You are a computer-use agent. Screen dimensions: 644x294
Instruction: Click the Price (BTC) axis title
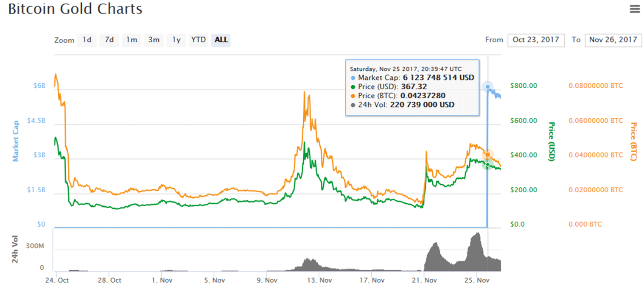click(633, 141)
